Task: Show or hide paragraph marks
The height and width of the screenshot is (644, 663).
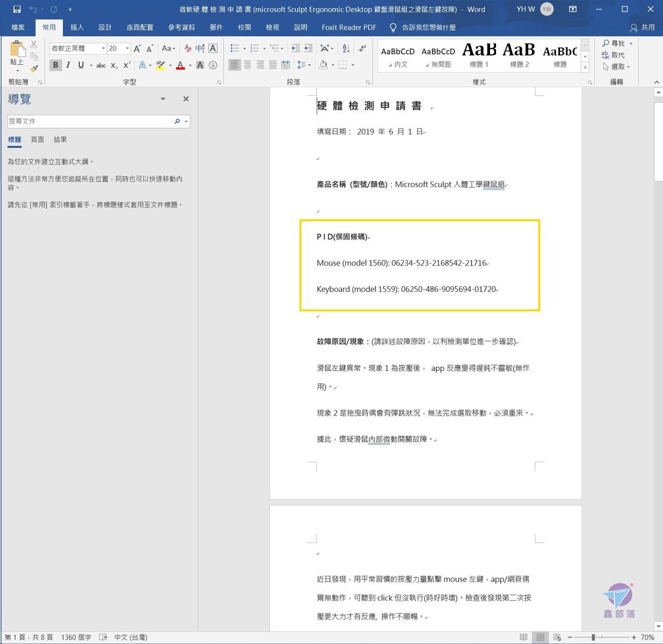Action: coord(362,49)
